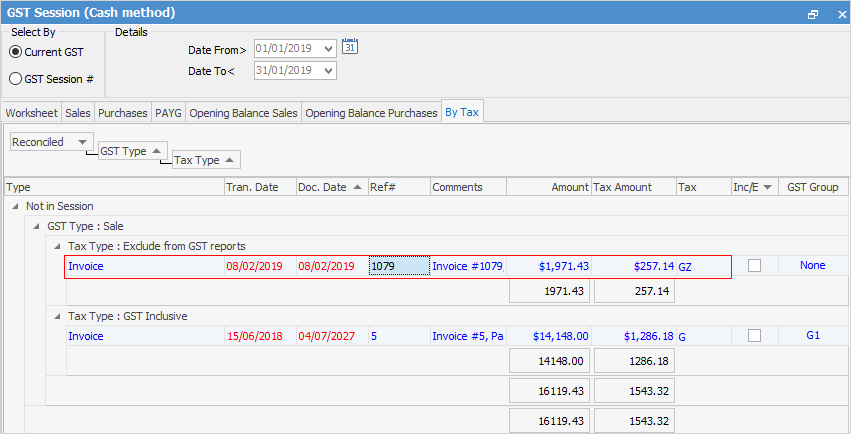This screenshot has height=434, width=851.
Task: Open the Reconciled grouping dropdown
Action: 82,142
